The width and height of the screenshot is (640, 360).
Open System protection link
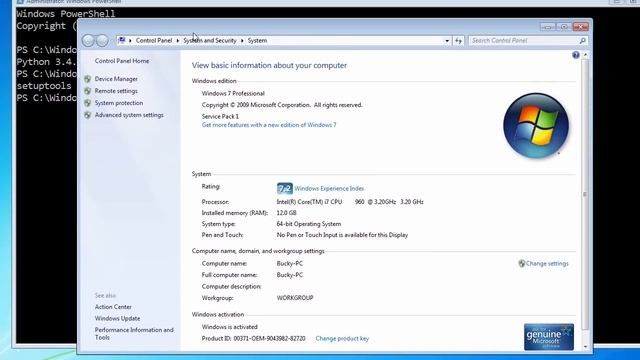click(x=119, y=103)
